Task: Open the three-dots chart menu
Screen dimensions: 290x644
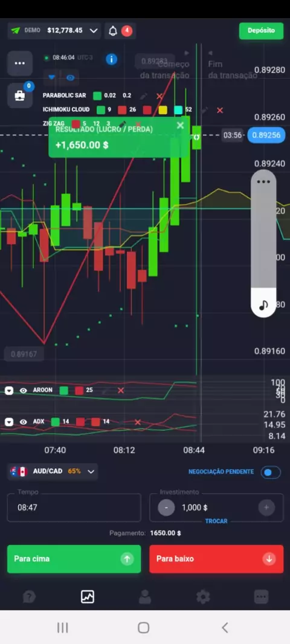Action: pyautogui.click(x=20, y=63)
